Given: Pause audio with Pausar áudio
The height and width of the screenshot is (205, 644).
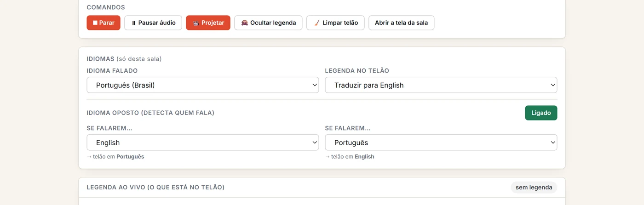Looking at the screenshot, I should [x=153, y=23].
